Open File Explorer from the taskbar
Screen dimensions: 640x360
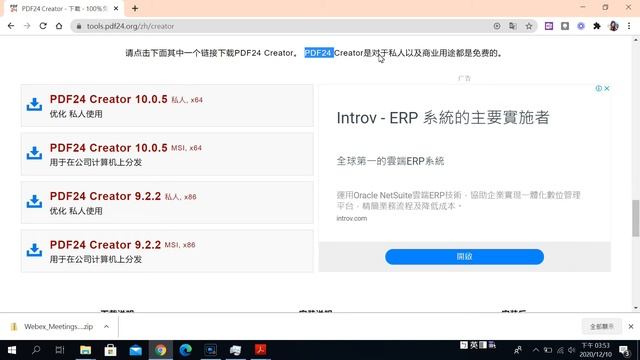(85, 350)
